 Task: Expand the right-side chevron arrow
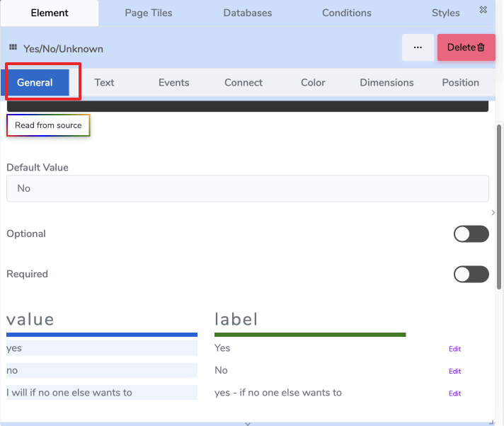coord(493,213)
